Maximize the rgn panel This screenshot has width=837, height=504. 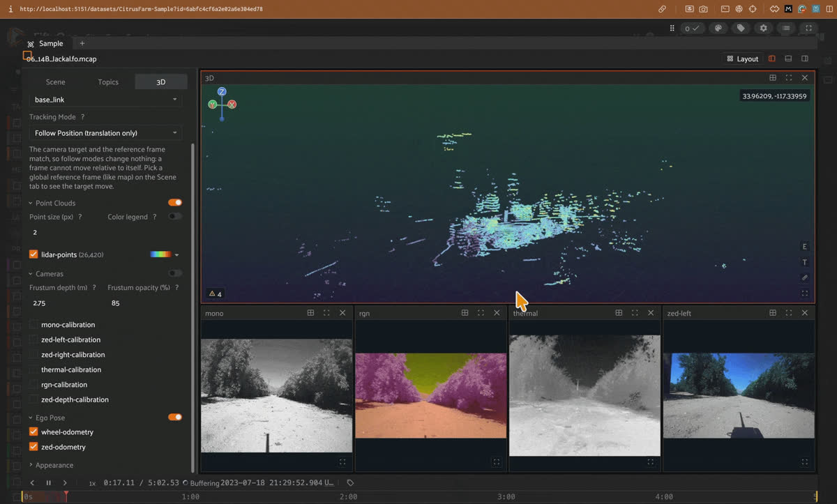pos(481,313)
